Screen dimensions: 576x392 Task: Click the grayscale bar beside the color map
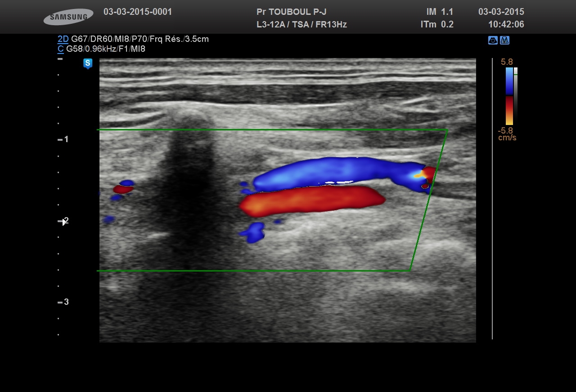516,94
